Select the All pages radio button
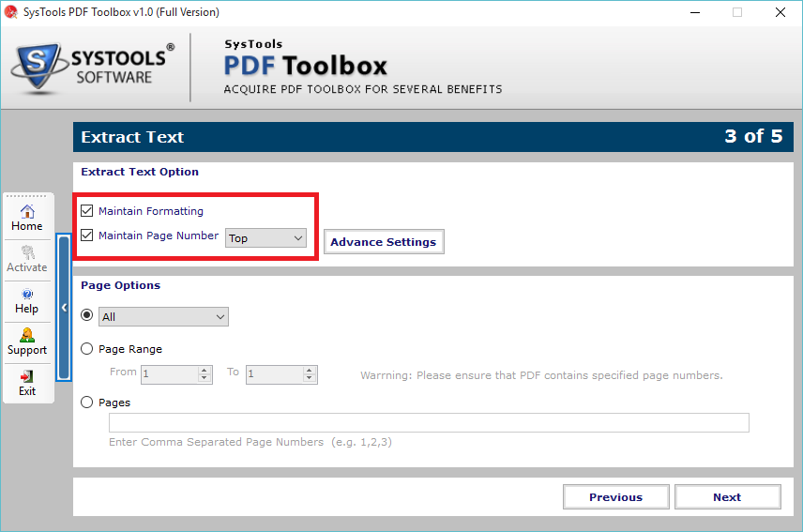This screenshot has height=532, width=803. click(87, 315)
